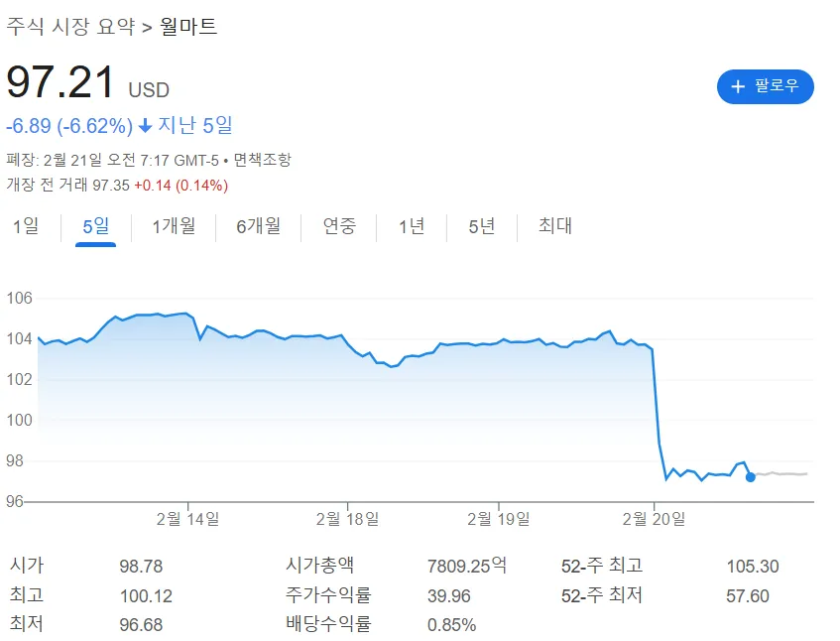Click the plus icon on the 팔로우 button
Viewport: 840px width, 641px height.
737,87
